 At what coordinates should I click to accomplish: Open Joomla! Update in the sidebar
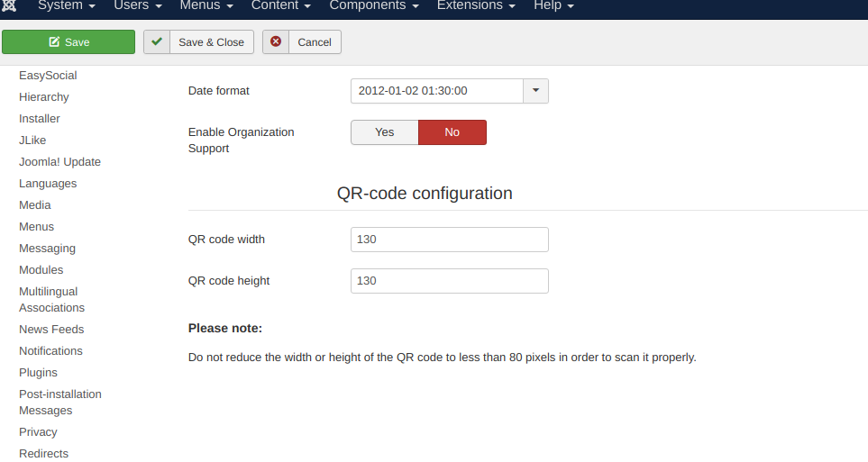(59, 162)
